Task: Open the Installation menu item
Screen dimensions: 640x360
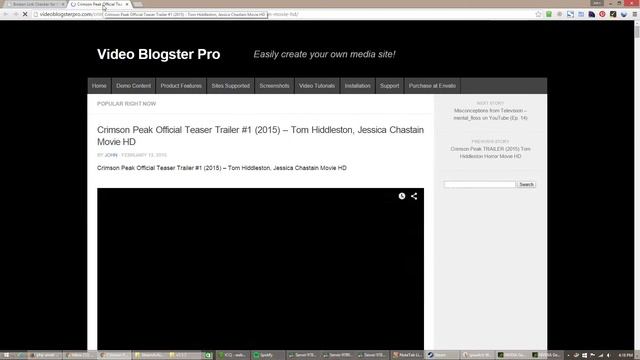Action: point(358,86)
